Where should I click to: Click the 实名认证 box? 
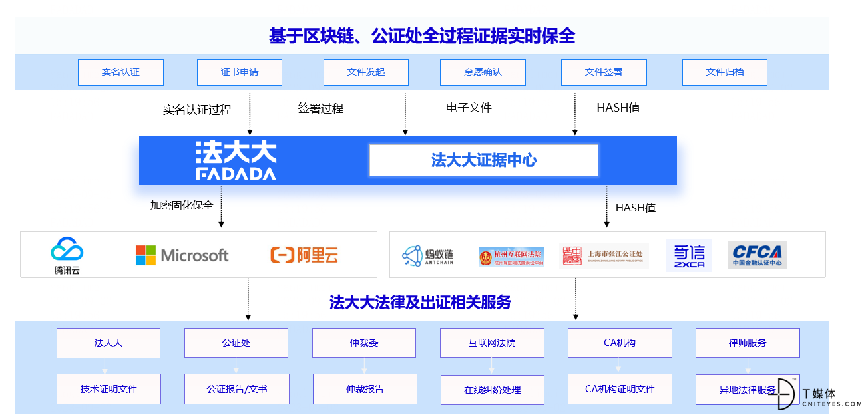point(120,72)
